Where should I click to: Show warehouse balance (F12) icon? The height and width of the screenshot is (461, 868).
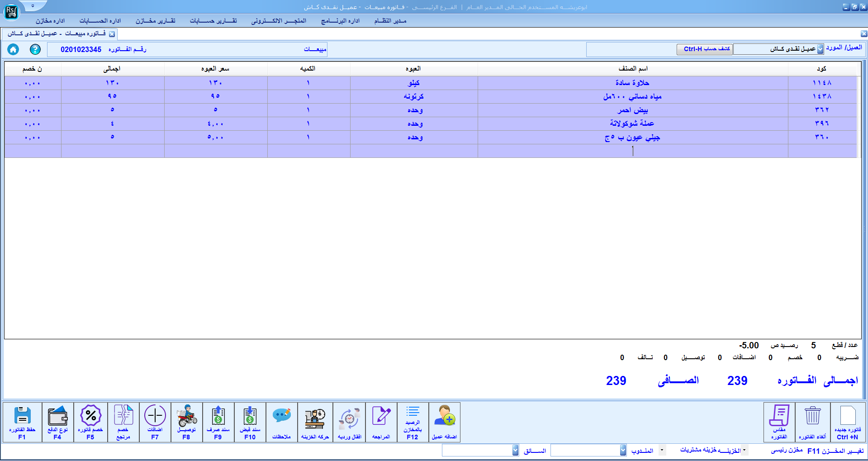[413, 423]
